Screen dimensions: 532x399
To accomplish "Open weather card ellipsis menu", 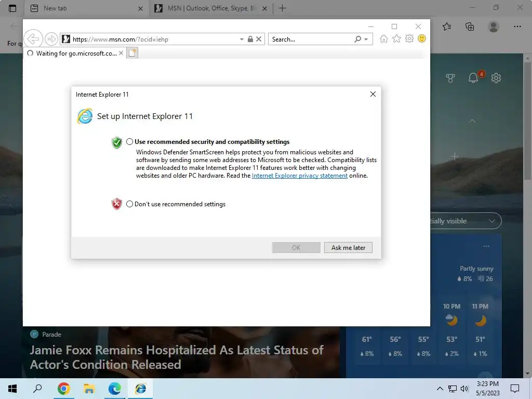I will [x=486, y=246].
